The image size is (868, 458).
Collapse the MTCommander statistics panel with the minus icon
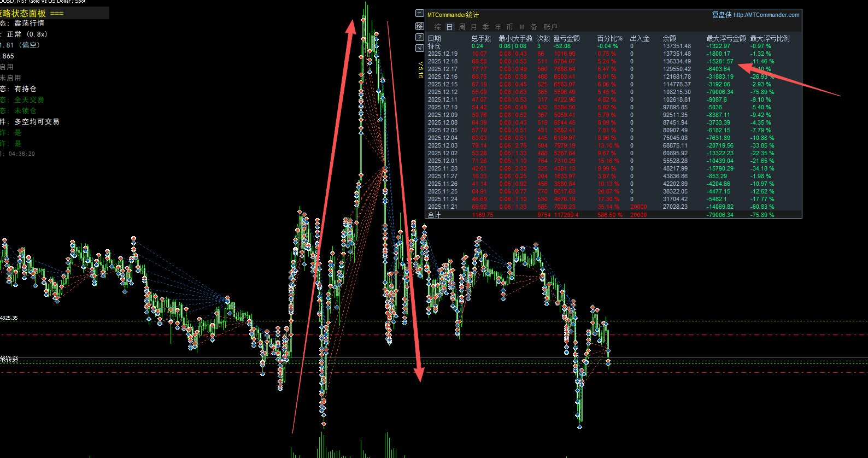coord(419,13)
